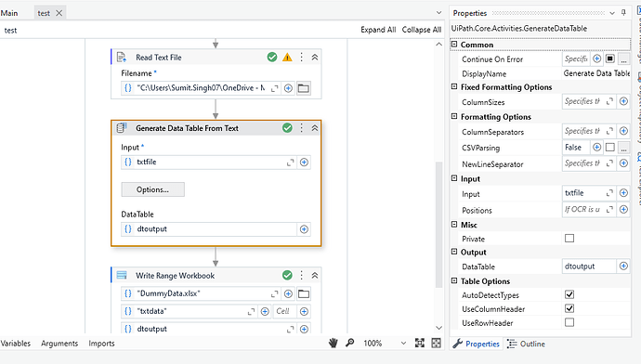Click plus button for ColumnSizes property
The height and width of the screenshot is (364, 641).
coord(623,101)
